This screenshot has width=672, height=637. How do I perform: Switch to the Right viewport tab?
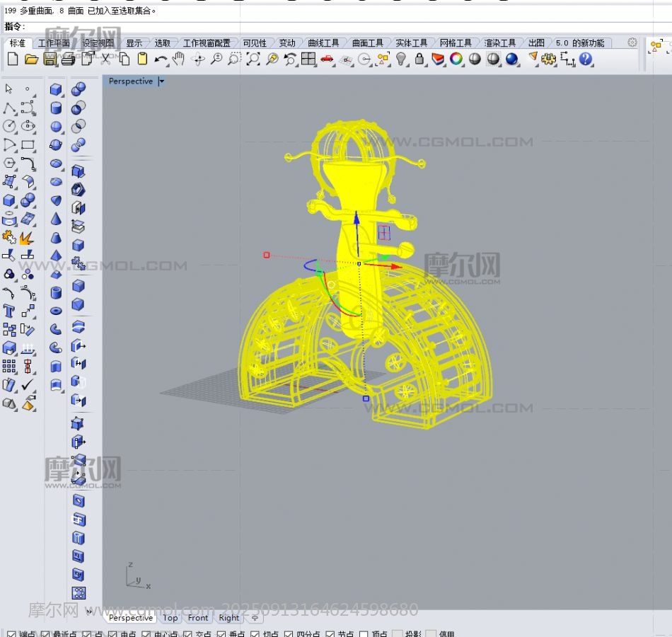point(229,618)
